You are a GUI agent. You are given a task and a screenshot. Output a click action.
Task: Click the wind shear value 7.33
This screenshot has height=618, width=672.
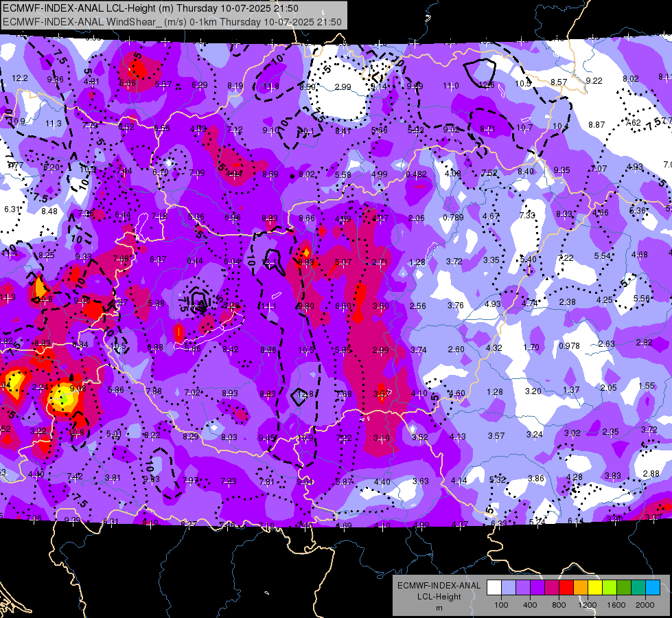(x=528, y=215)
